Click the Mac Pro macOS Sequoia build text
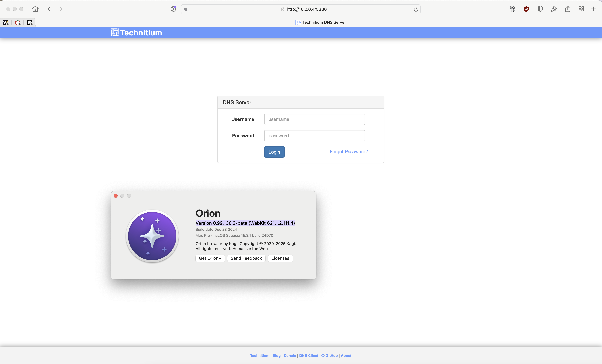 (x=235, y=235)
